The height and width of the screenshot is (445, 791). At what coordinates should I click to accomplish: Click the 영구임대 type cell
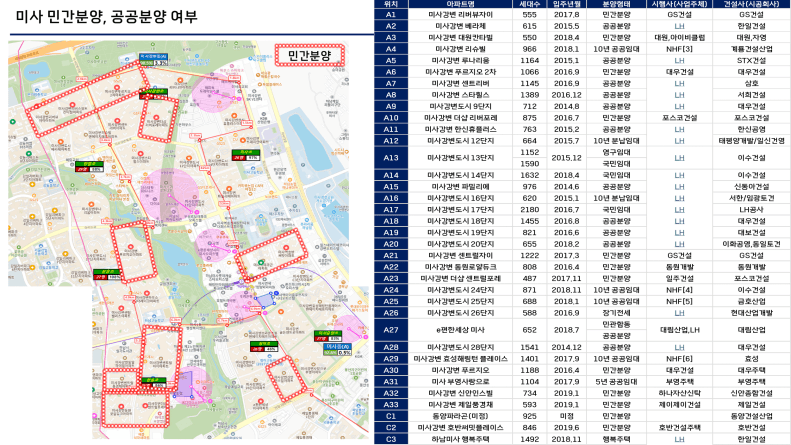tap(616, 152)
